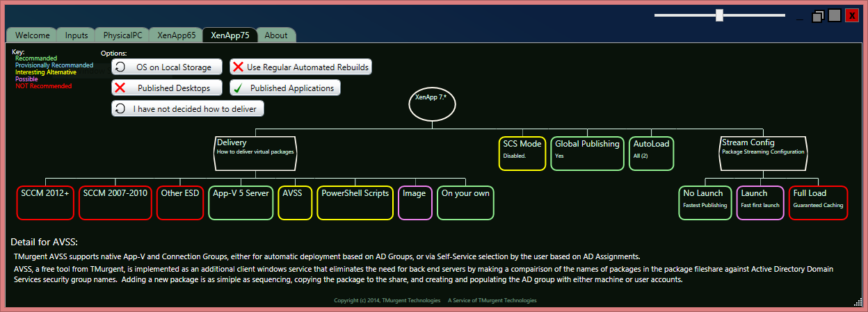The width and height of the screenshot is (868, 312).
Task: Select the Other ESD box
Action: [180, 203]
